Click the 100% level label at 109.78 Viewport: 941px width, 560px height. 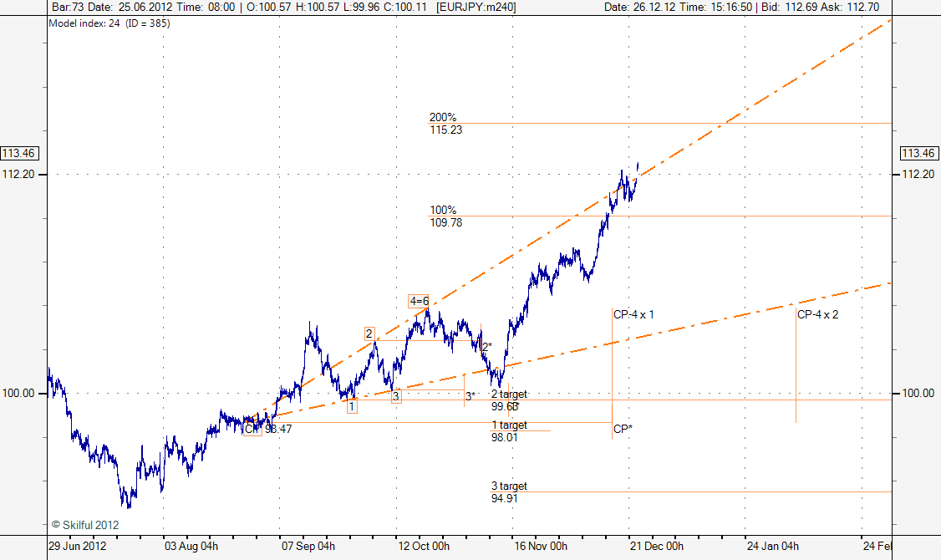point(445,216)
